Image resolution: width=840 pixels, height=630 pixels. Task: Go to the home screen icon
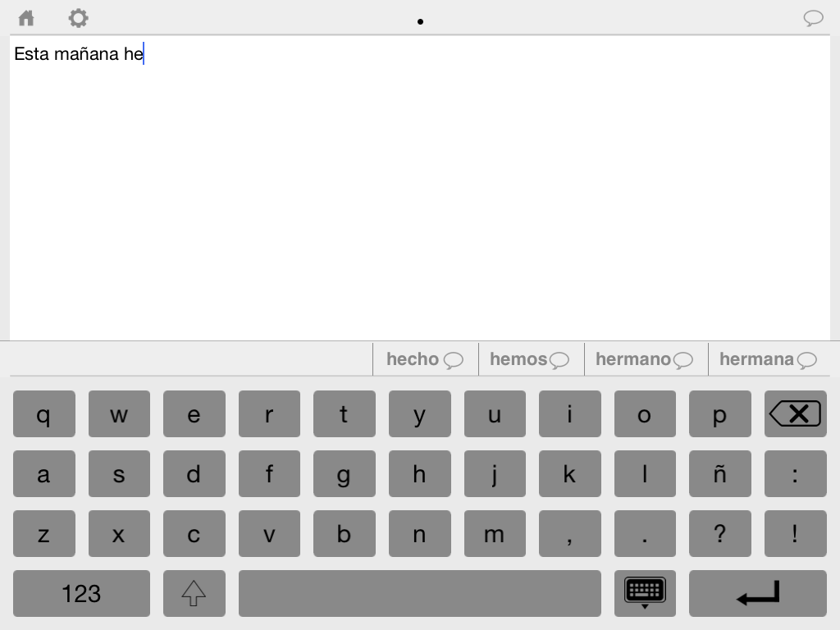(x=26, y=18)
